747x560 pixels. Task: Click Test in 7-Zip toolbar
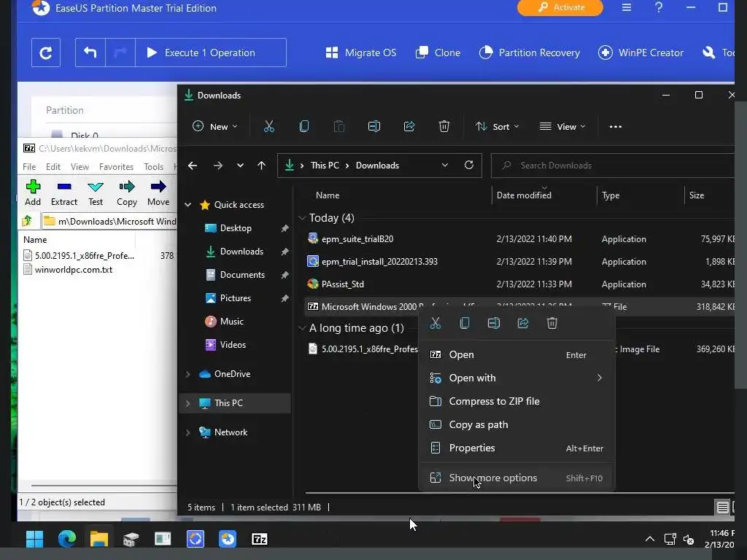(x=96, y=192)
